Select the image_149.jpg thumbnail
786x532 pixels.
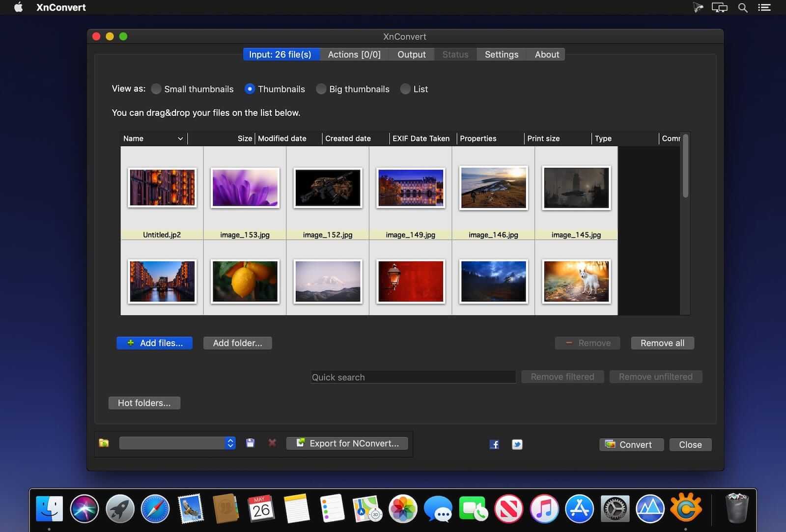click(410, 187)
